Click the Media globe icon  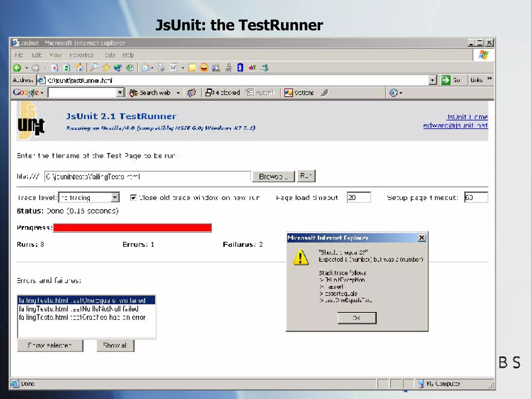(118, 68)
